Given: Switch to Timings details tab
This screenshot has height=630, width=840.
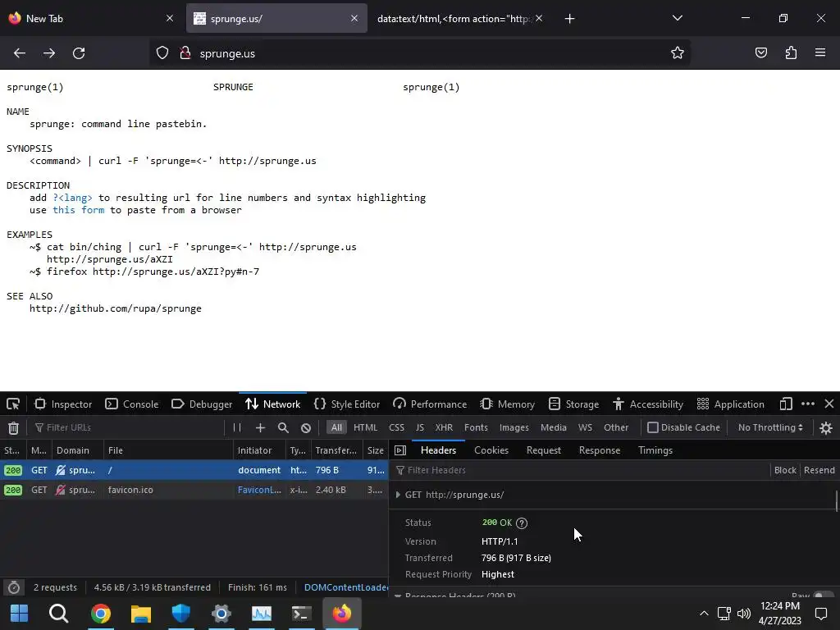Looking at the screenshot, I should [655, 450].
